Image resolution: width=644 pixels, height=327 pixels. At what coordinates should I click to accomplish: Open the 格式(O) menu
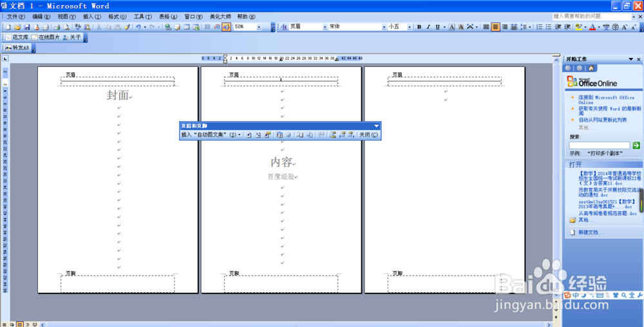(117, 17)
